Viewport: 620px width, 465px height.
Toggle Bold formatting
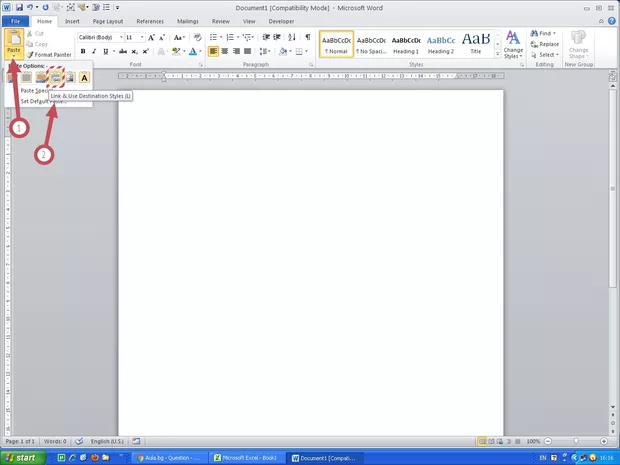point(79,51)
